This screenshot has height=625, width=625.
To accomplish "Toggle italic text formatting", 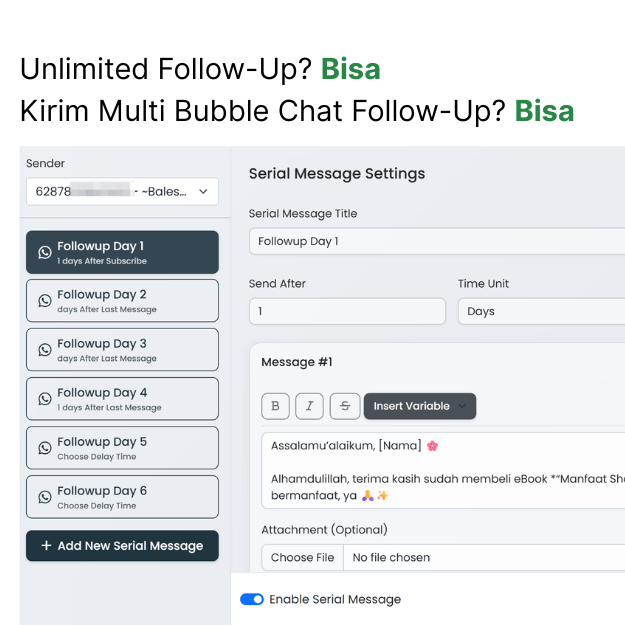I will (310, 406).
